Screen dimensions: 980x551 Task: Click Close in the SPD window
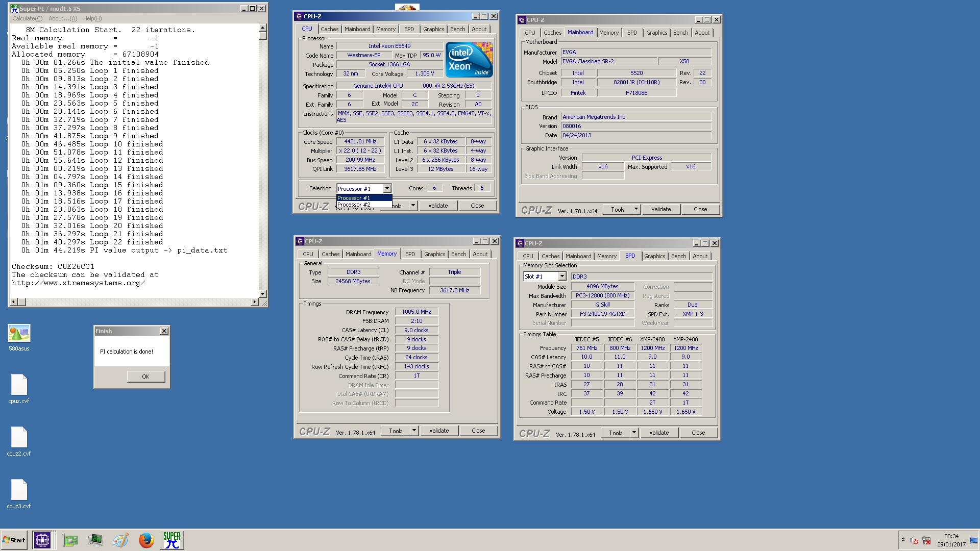pos(698,433)
